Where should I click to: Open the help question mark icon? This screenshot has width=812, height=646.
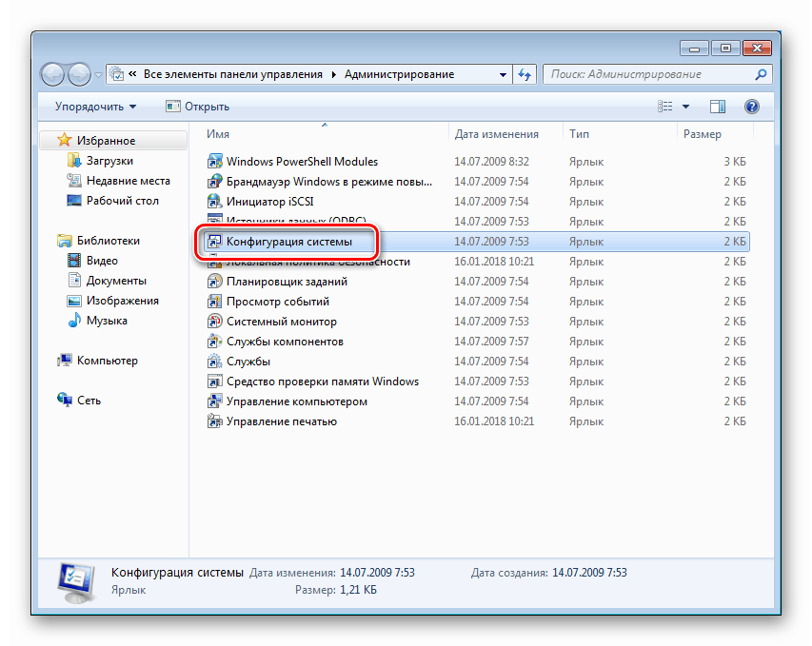click(751, 107)
